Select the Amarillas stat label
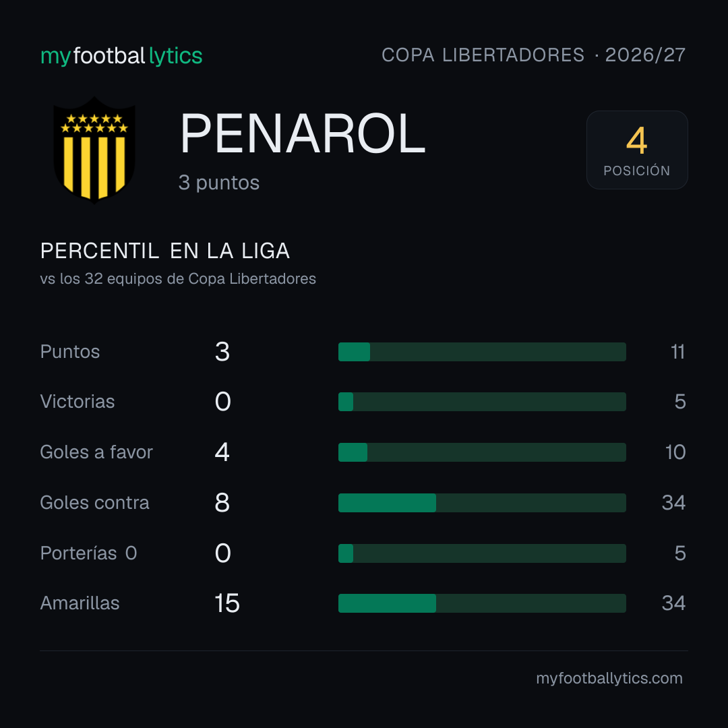Screen dimensions: 728x728 [x=80, y=603]
